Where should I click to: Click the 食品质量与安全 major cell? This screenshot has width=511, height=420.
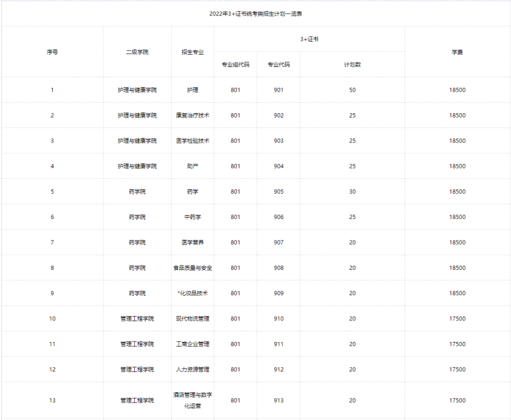[193, 267]
